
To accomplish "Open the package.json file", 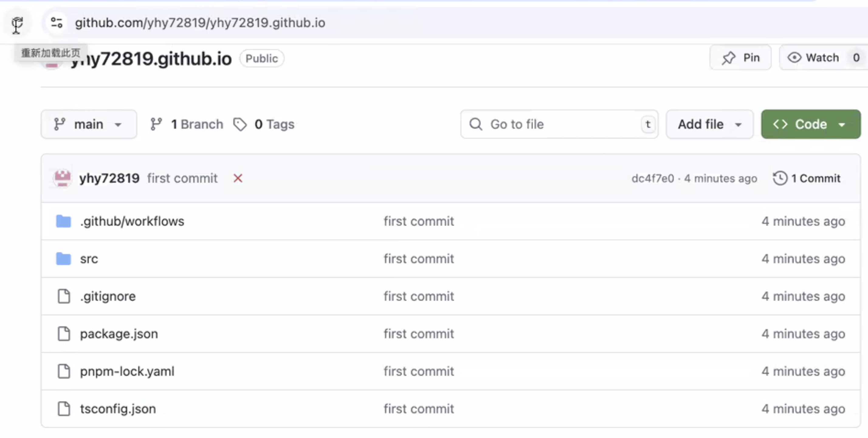I will point(119,334).
